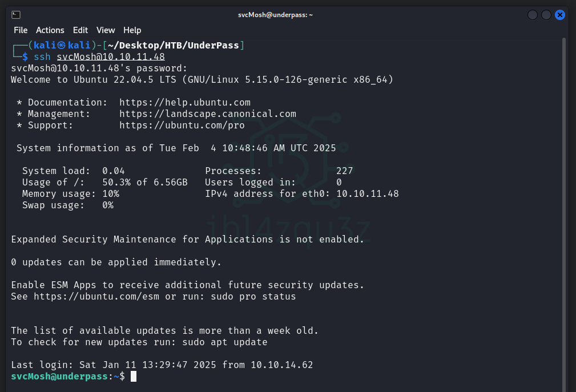The image size is (576, 392).
Task: Maximize the terminal window
Action: tap(546, 15)
